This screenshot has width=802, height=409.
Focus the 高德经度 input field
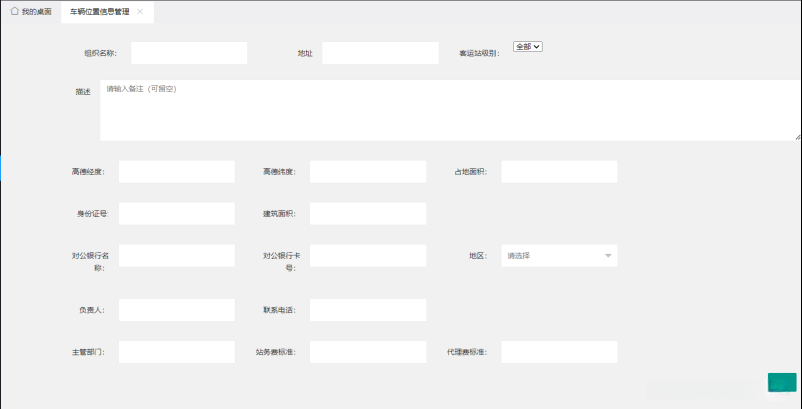[176, 172]
